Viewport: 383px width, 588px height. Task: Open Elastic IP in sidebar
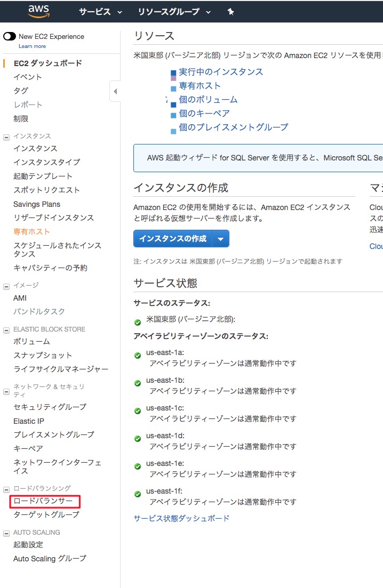point(28,421)
